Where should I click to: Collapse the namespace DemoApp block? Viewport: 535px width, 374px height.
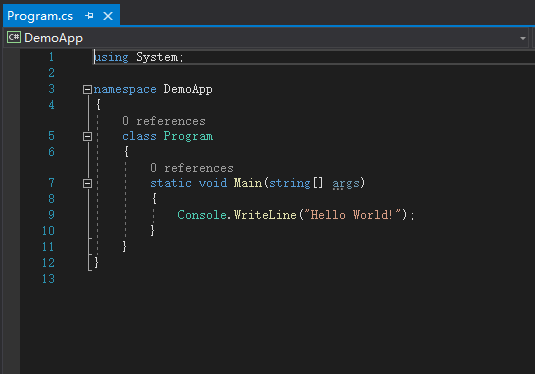click(x=87, y=89)
